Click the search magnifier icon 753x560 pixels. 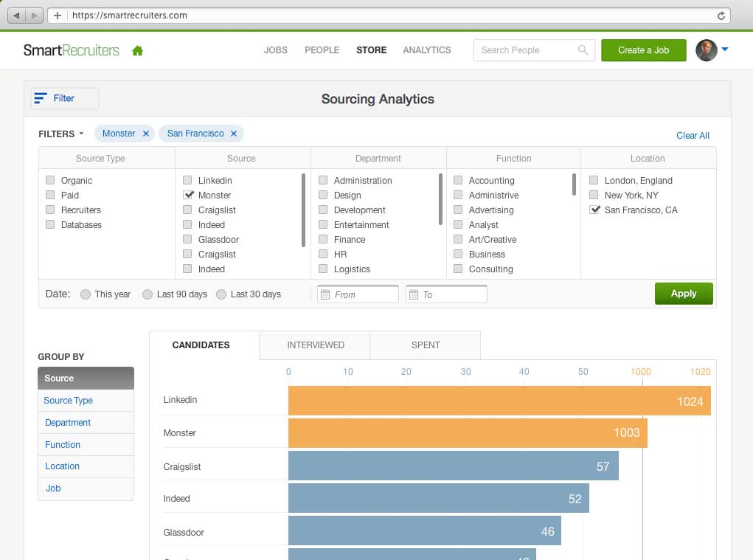[x=583, y=49]
